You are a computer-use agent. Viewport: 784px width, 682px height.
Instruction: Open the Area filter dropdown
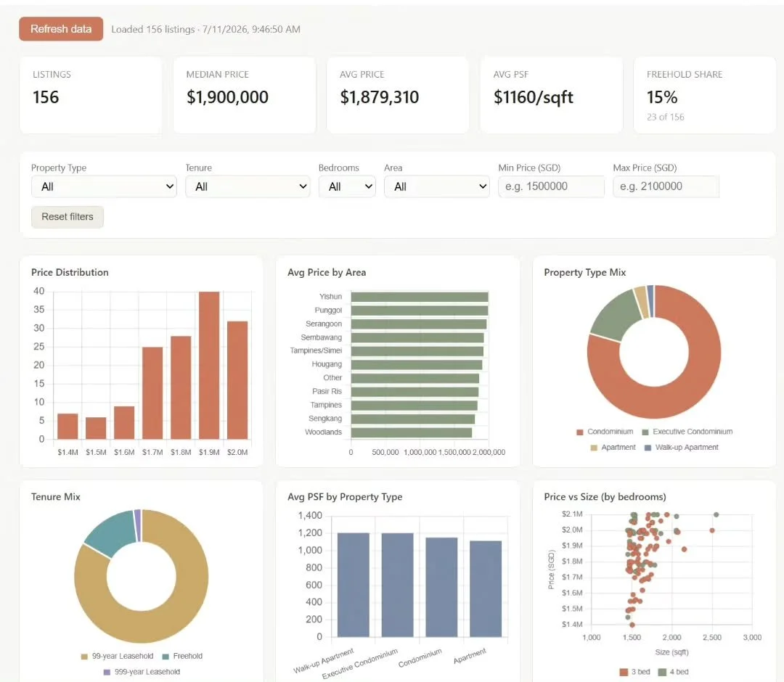436,186
